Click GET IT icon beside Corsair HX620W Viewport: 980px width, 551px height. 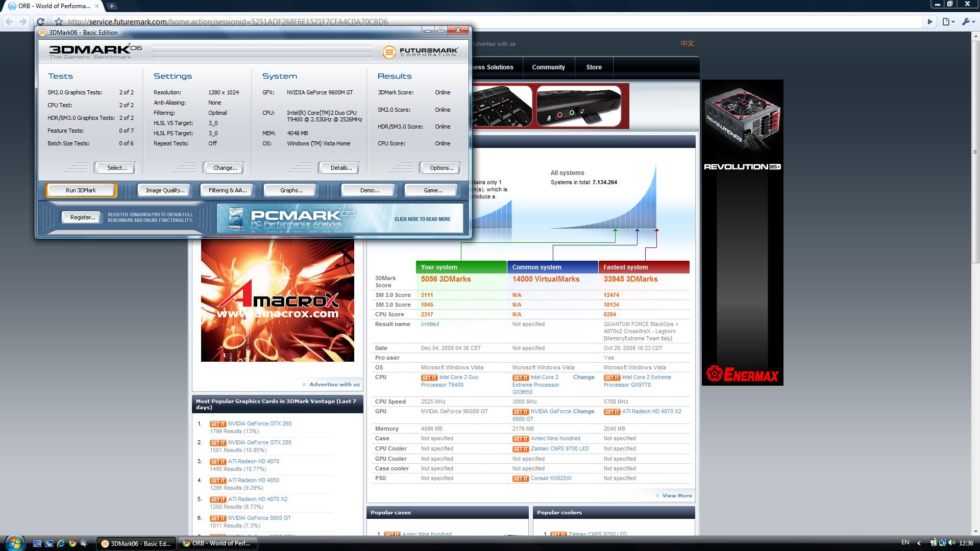coord(521,479)
